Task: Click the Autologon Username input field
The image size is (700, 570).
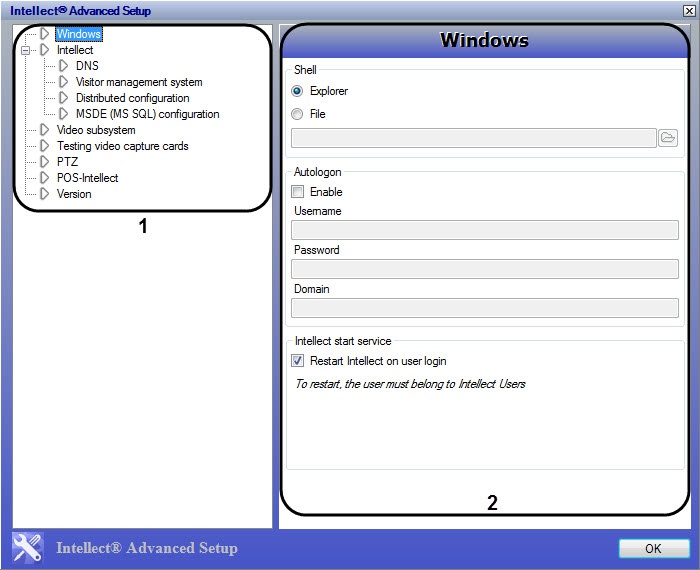Action: (484, 230)
